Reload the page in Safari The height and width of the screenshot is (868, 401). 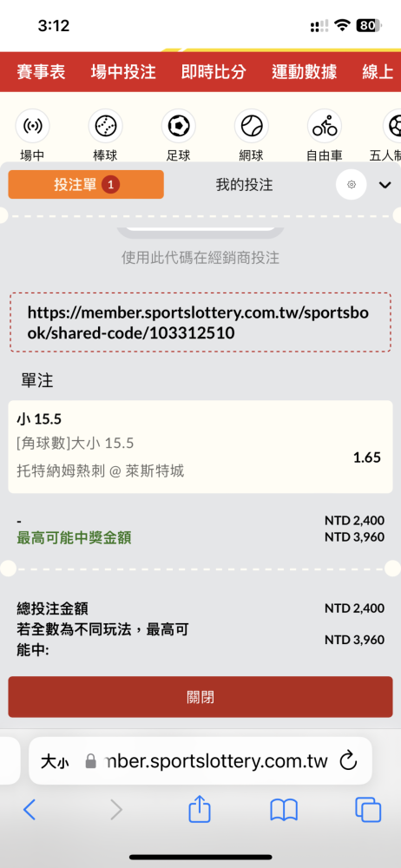pos(348,760)
